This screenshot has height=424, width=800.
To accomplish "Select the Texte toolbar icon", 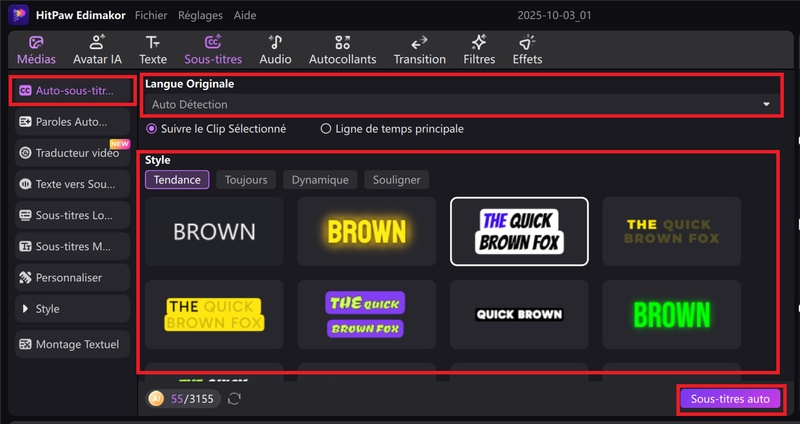I will click(153, 50).
